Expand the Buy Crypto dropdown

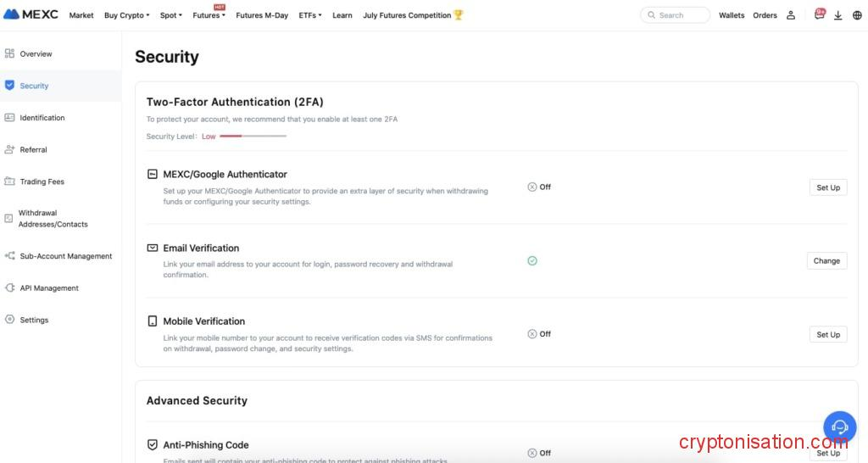tap(126, 15)
